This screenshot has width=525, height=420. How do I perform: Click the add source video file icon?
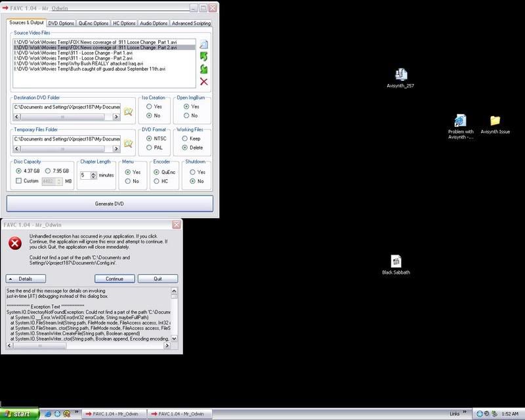point(204,45)
